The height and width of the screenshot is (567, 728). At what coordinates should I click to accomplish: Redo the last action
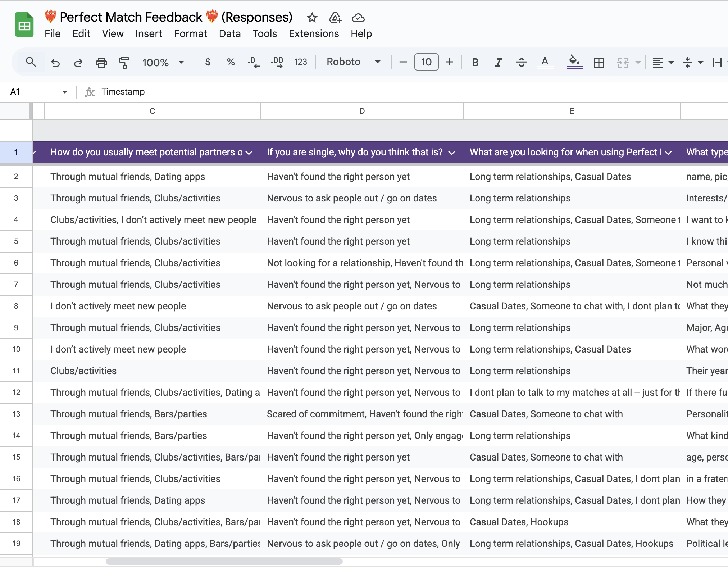point(78,63)
